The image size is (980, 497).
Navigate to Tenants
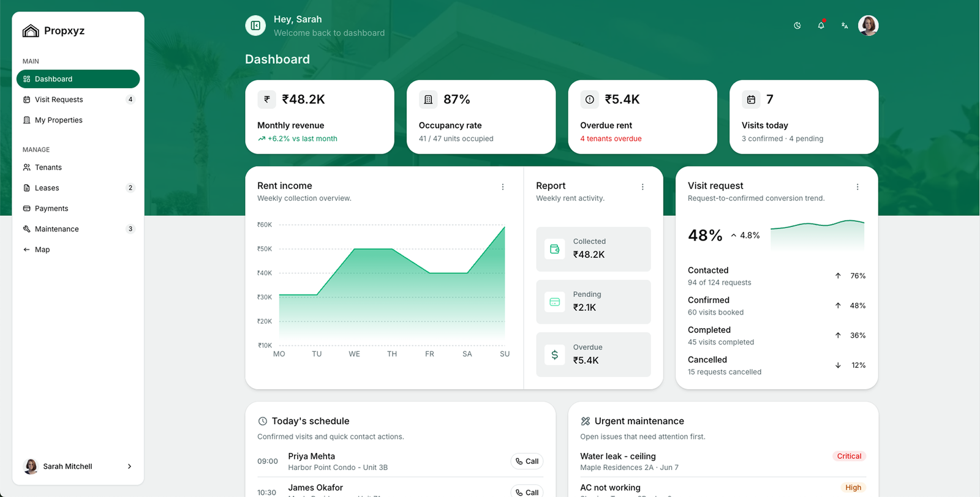click(78, 167)
